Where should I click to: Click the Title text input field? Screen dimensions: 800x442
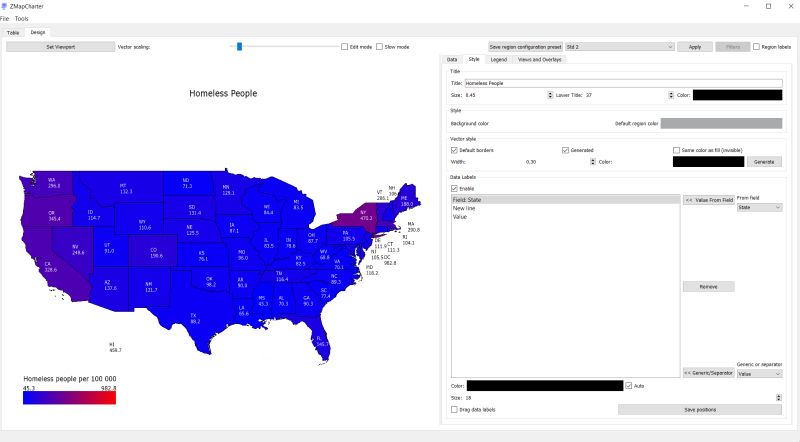623,83
